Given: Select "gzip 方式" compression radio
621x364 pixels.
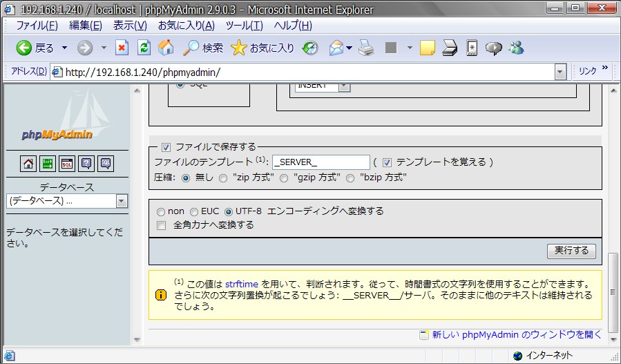Looking at the screenshot, I should click(x=284, y=178).
